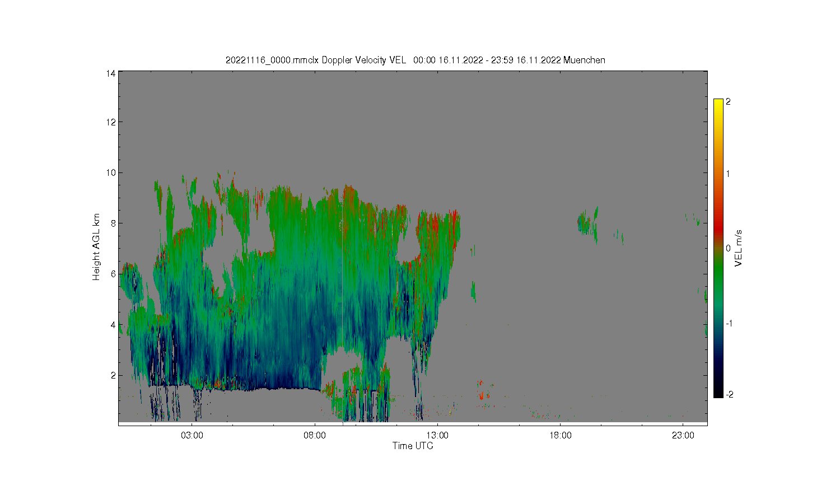Click the plot title text starting with 20221116_0000.mmclx

[x=415, y=60]
